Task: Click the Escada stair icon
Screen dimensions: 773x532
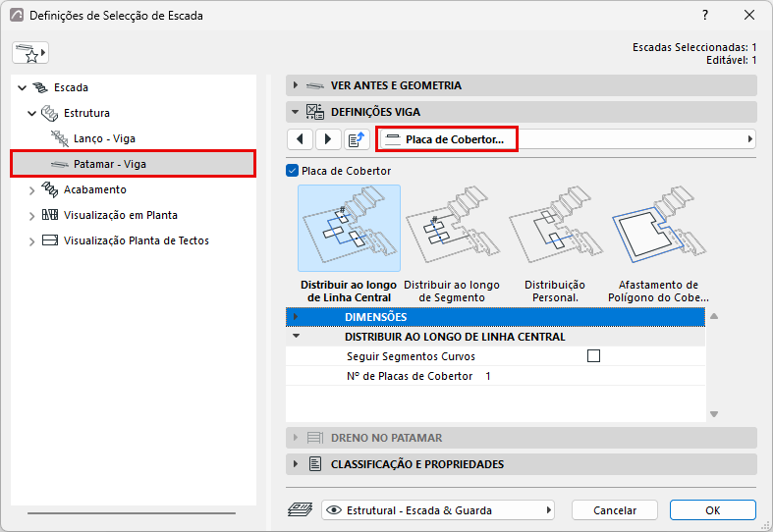Action: tap(40, 87)
